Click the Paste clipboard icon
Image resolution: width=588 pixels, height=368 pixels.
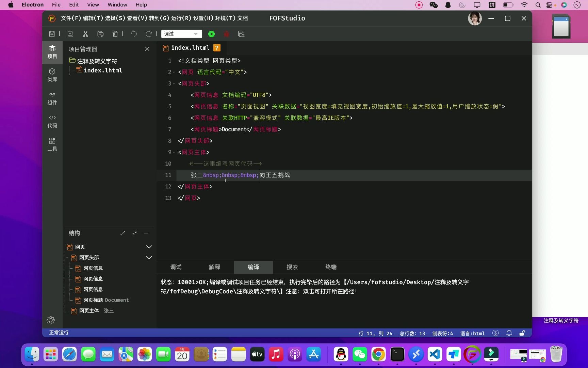coord(100,34)
